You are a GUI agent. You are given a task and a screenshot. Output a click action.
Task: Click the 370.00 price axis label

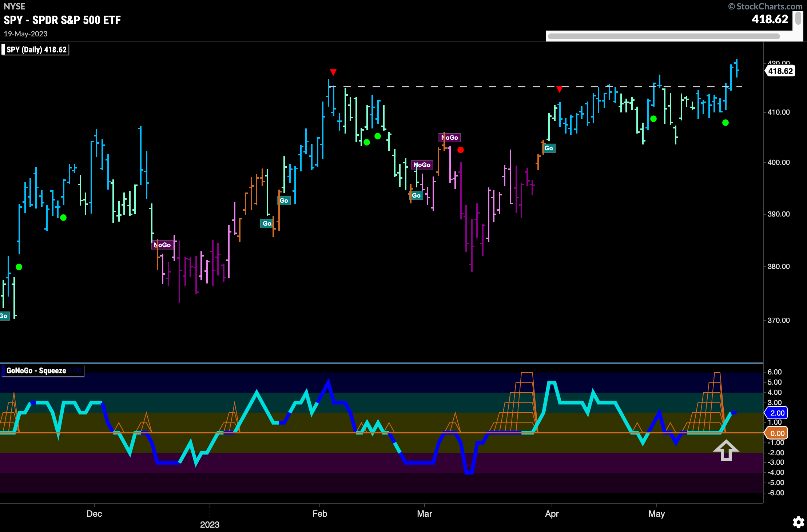(x=779, y=320)
